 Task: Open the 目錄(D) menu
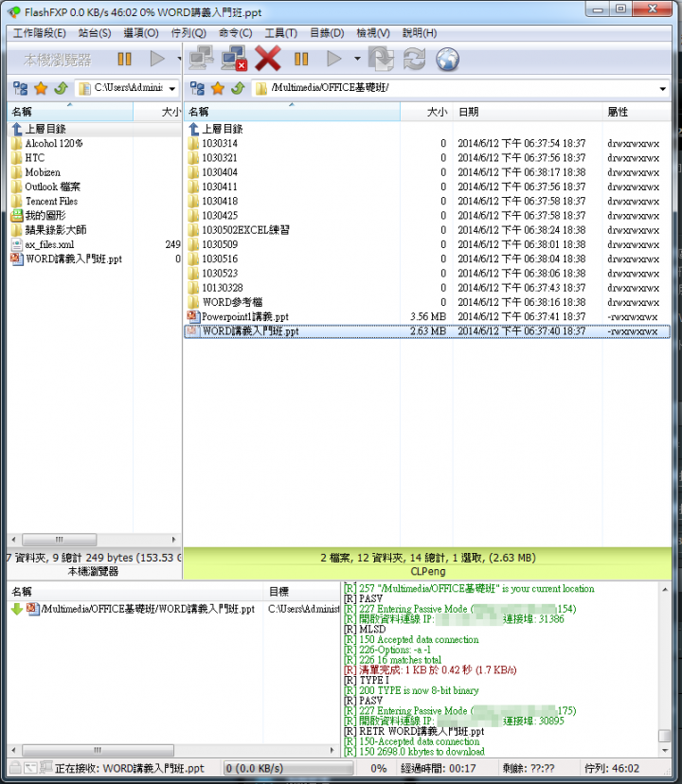(x=327, y=33)
